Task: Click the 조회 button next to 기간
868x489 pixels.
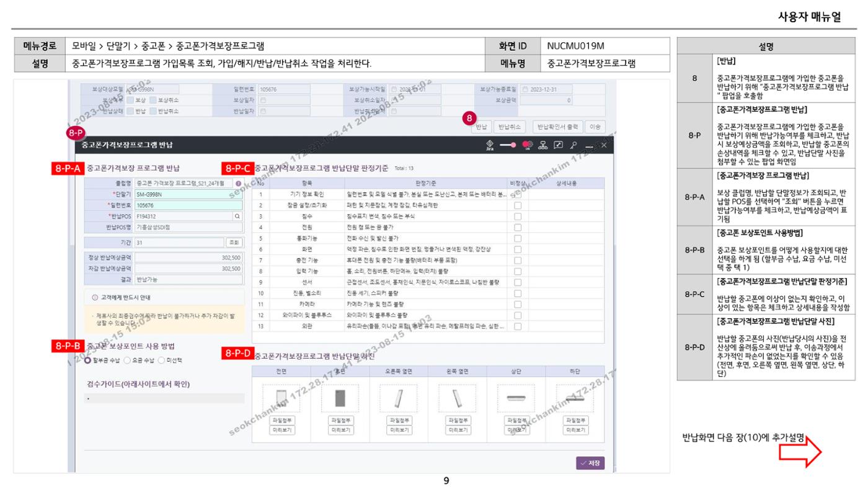Action: point(234,242)
